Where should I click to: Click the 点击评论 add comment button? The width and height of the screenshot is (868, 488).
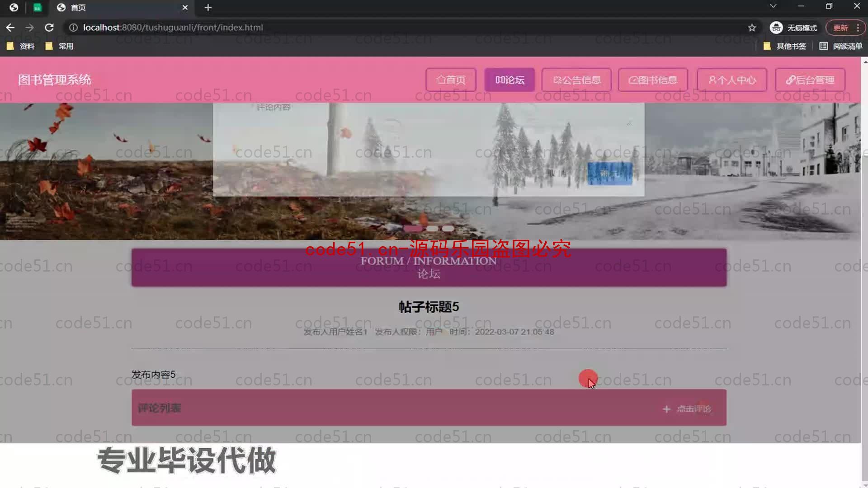tap(687, 409)
